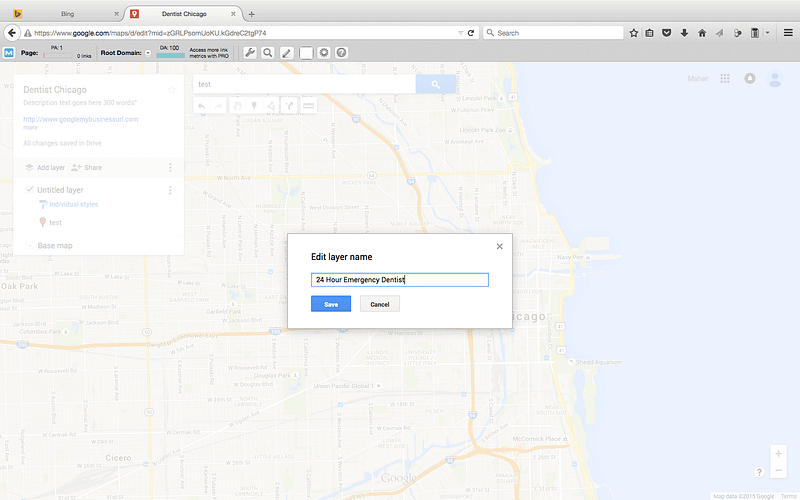Close the Edit layer name dialog
The width and height of the screenshot is (800, 500).
click(499, 246)
